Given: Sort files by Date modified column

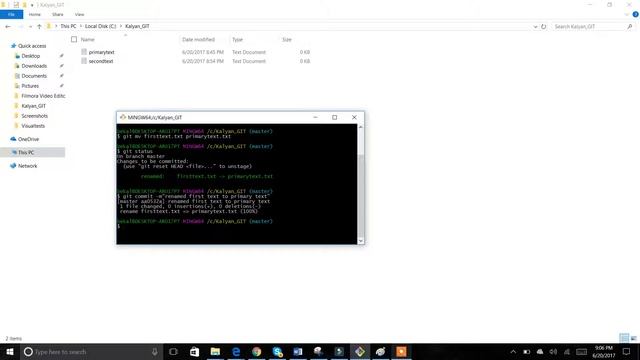Looking at the screenshot, I should pos(198,40).
